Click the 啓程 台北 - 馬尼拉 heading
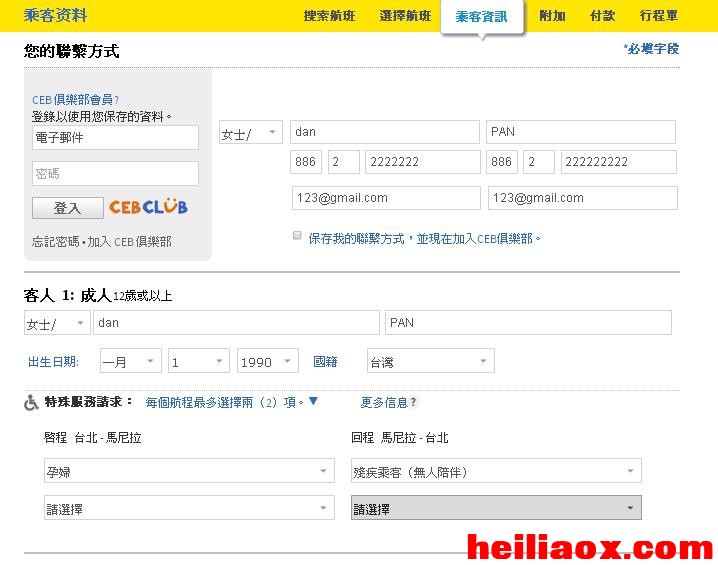 coord(92,438)
